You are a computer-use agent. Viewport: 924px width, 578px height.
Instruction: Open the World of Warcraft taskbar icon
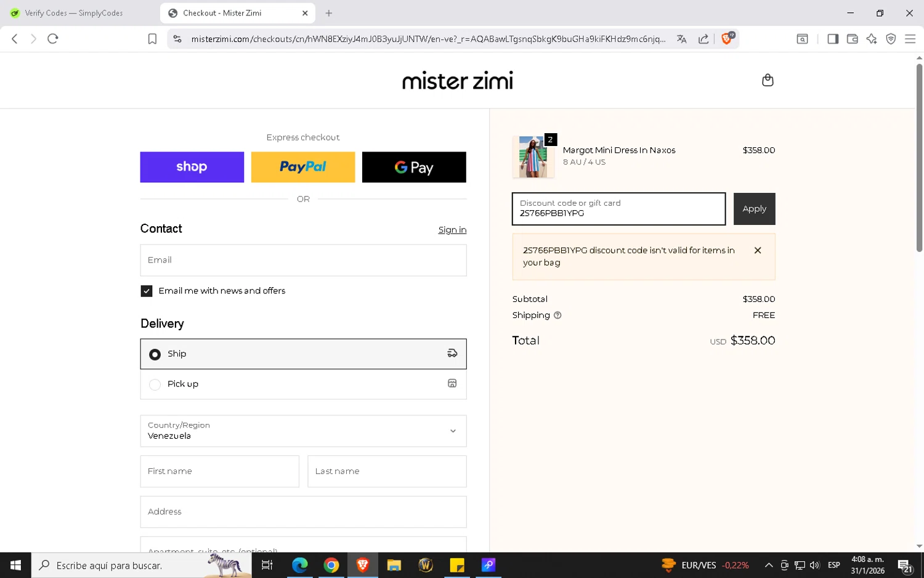(x=426, y=565)
